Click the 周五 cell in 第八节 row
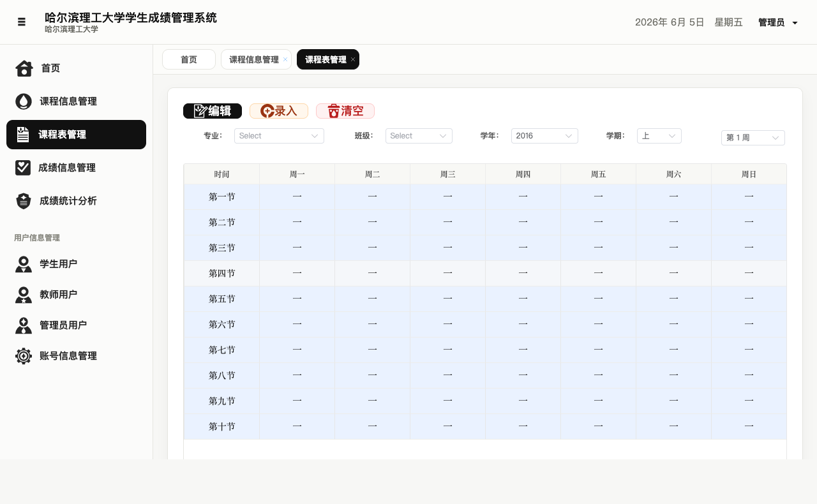 coord(599,376)
